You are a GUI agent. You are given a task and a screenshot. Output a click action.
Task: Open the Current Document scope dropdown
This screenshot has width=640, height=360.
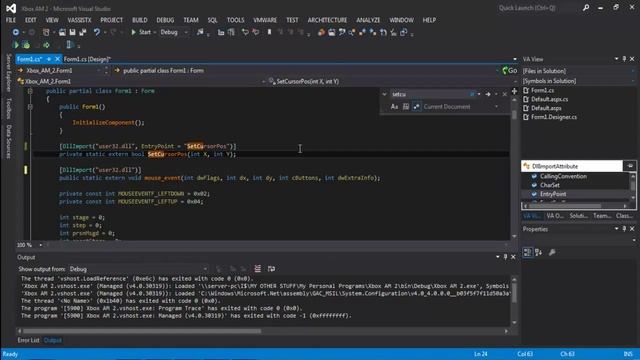click(x=460, y=107)
